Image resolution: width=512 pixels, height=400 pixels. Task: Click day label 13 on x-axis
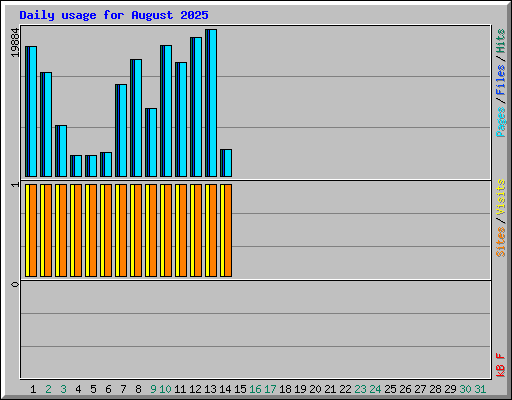coord(210,389)
